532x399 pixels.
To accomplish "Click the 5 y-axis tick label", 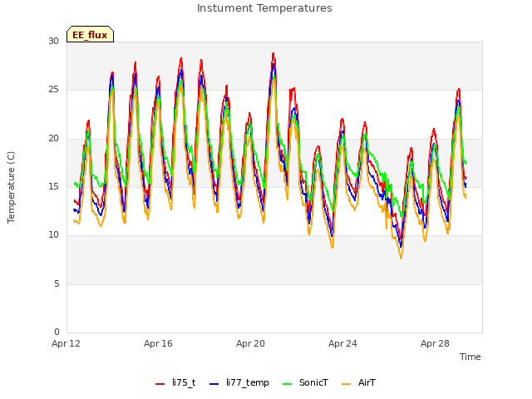I will (x=57, y=284).
